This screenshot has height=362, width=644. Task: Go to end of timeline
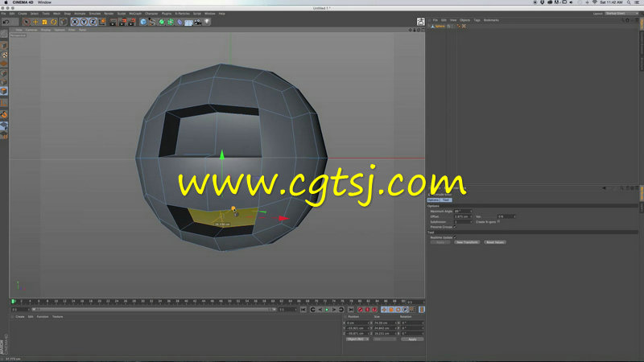[x=351, y=310]
